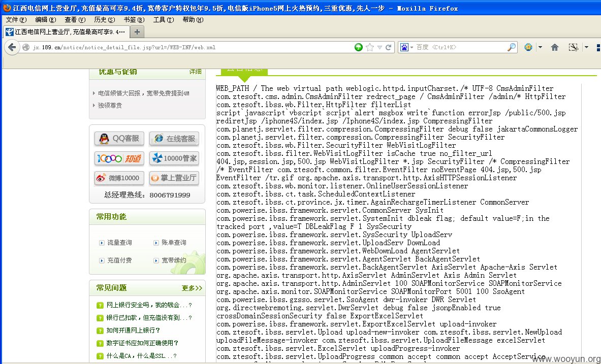The height and width of the screenshot is (364, 601).
Task: Open the 查看(V) menu
Action: 75,19
